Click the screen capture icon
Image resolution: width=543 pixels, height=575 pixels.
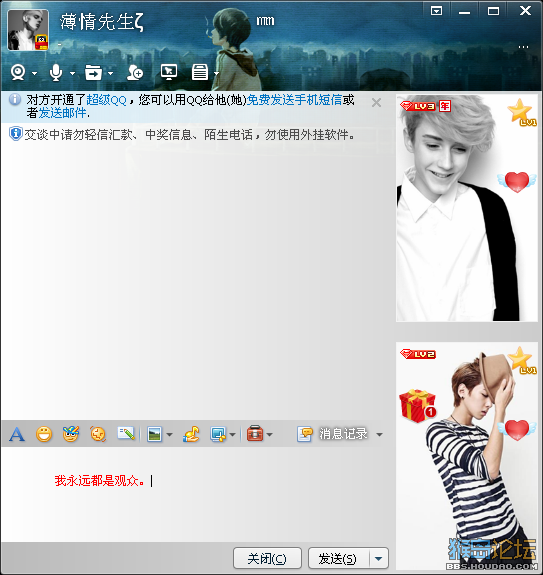(218, 435)
